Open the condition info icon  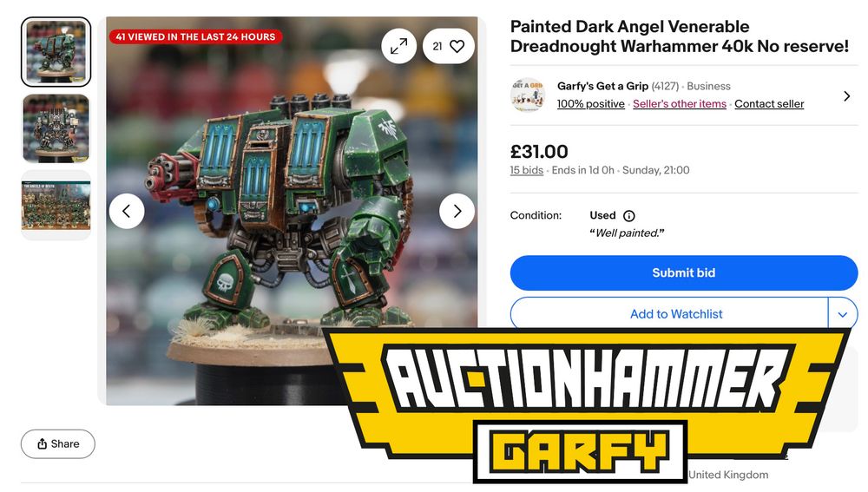click(x=628, y=216)
